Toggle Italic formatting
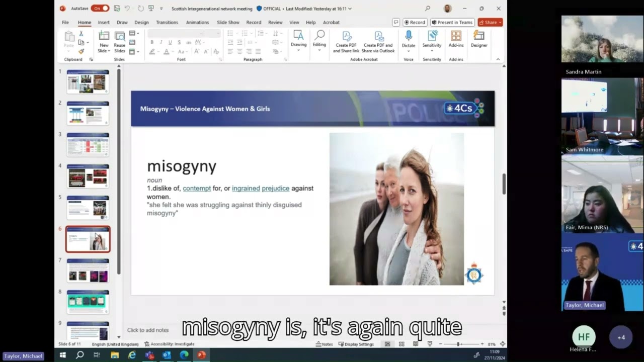 [x=162, y=42]
